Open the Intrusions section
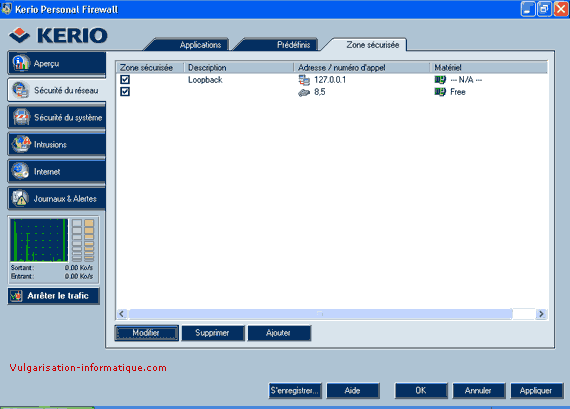570x409 pixels. (x=57, y=145)
